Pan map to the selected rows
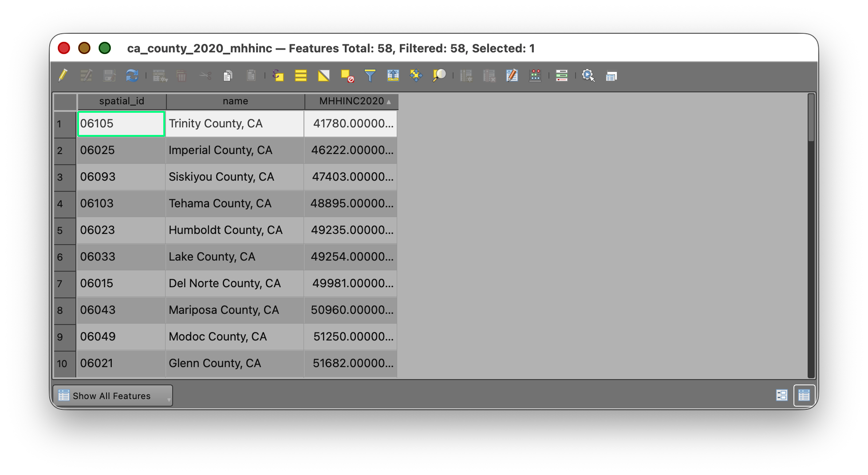Viewport: 868px width, 475px height. pos(416,75)
